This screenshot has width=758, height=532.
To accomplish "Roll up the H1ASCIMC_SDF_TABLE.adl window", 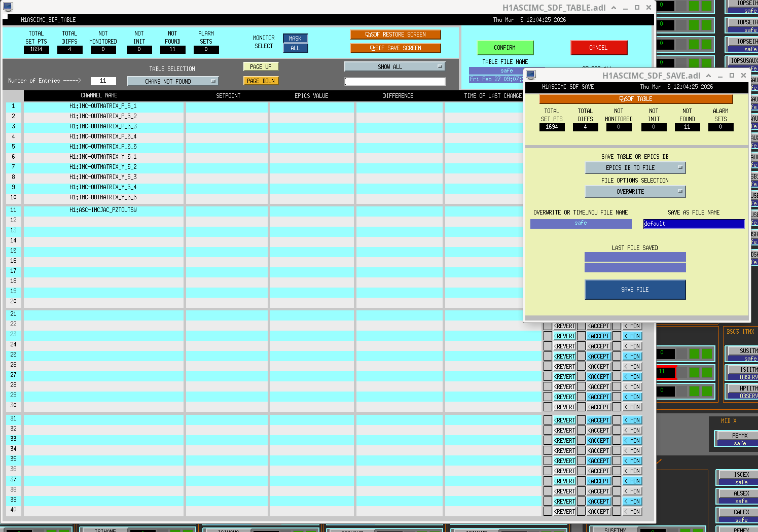I will click(613, 8).
